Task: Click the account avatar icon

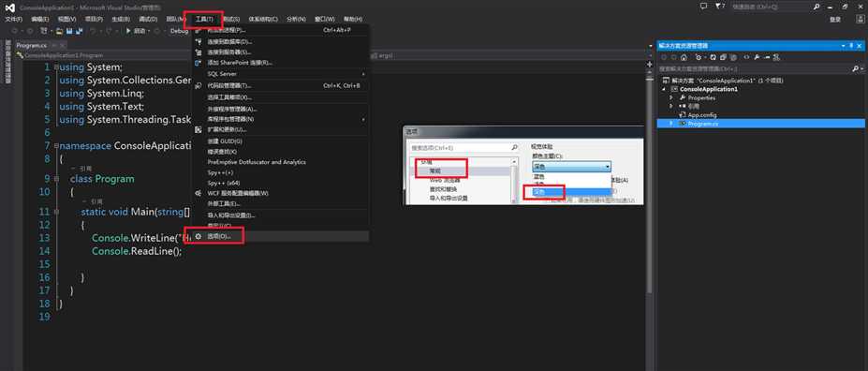Action: point(860,20)
